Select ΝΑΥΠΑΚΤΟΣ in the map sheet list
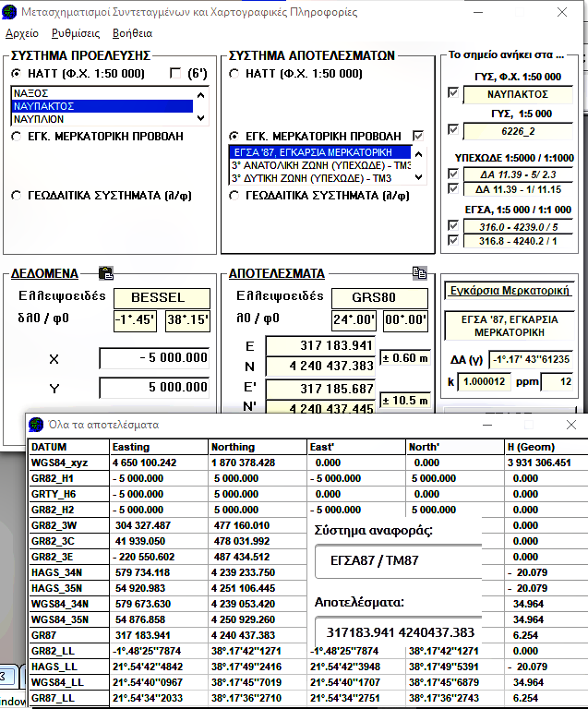The image size is (588, 709). point(102,106)
